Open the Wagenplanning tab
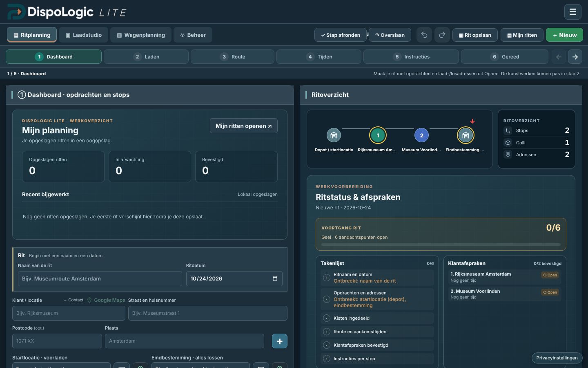Screen dimensions: 588x368 (x=141, y=35)
